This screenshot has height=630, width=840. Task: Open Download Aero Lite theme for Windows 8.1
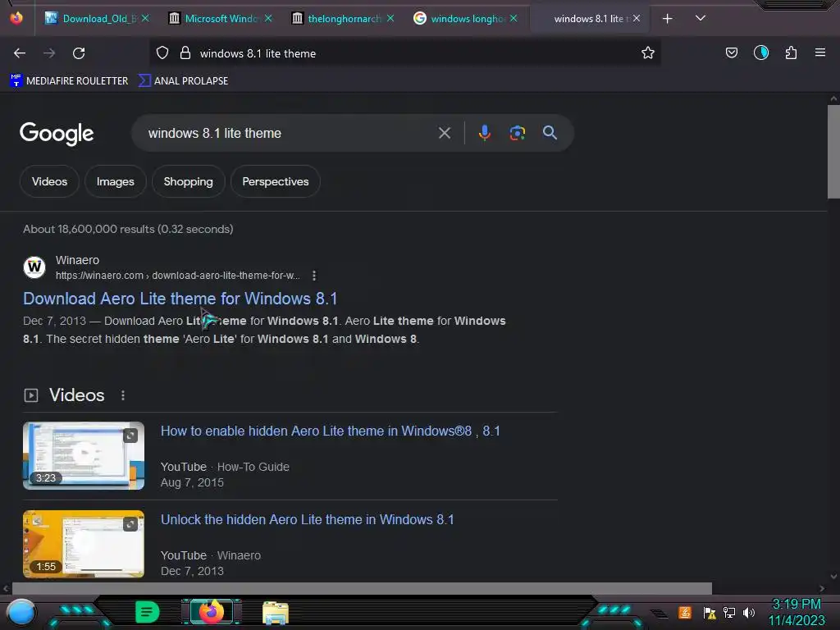click(x=180, y=299)
